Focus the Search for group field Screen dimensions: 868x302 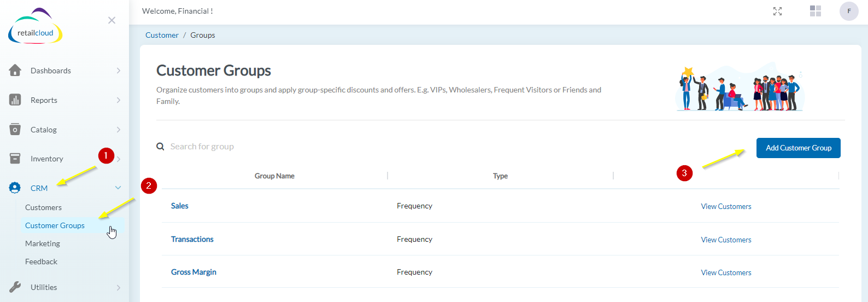[x=202, y=147]
